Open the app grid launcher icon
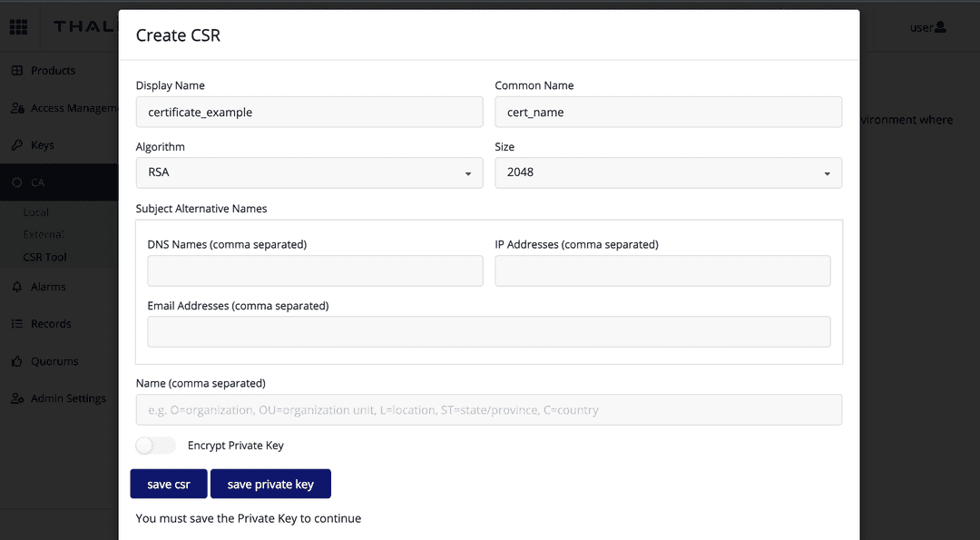Screen dimensions: 980x540 18,27
